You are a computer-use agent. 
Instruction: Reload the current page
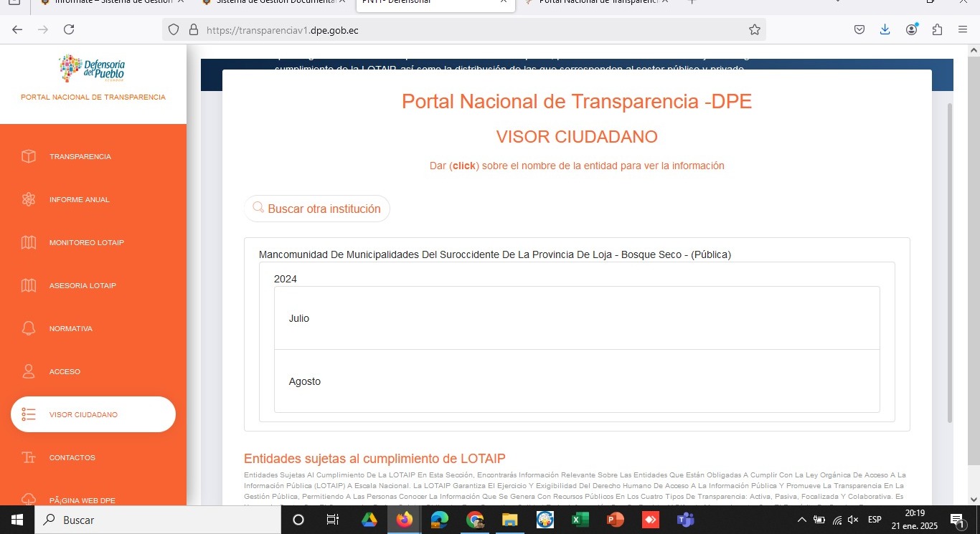point(69,29)
